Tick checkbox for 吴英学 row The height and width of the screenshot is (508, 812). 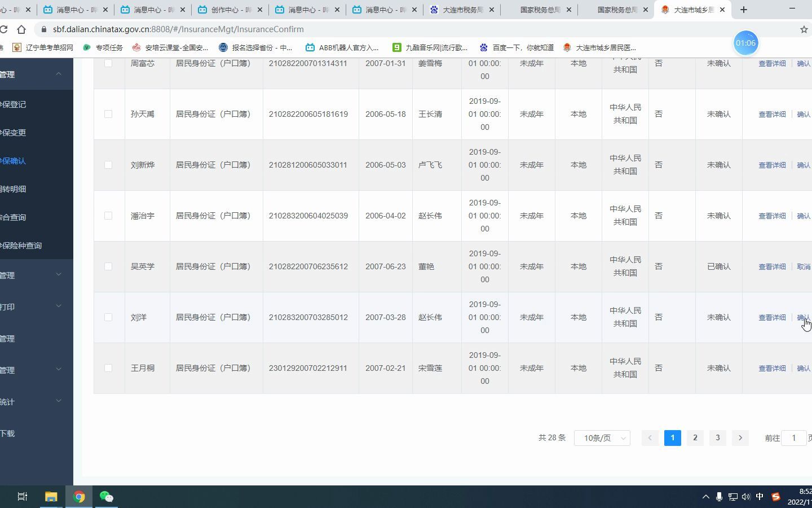point(108,266)
